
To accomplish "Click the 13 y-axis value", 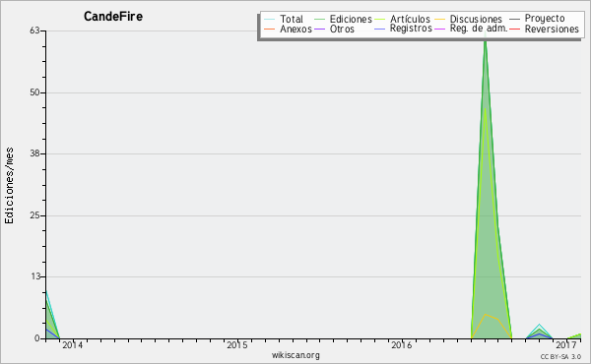I will (34, 276).
